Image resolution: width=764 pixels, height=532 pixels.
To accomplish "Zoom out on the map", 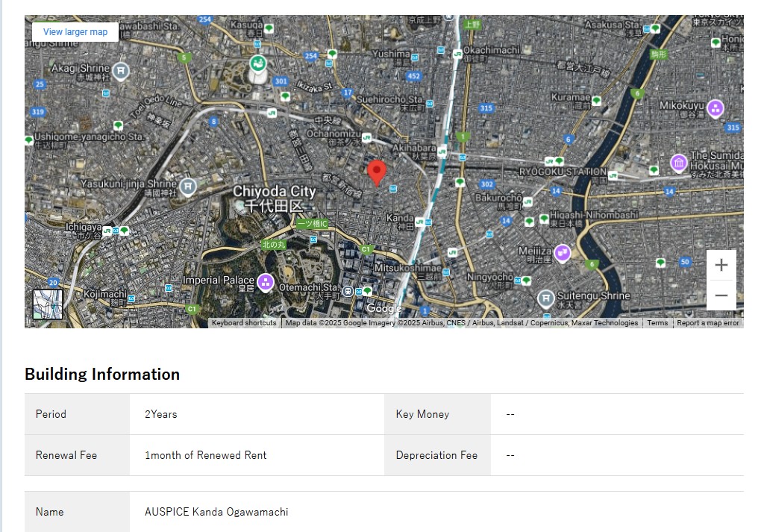I will point(721,295).
